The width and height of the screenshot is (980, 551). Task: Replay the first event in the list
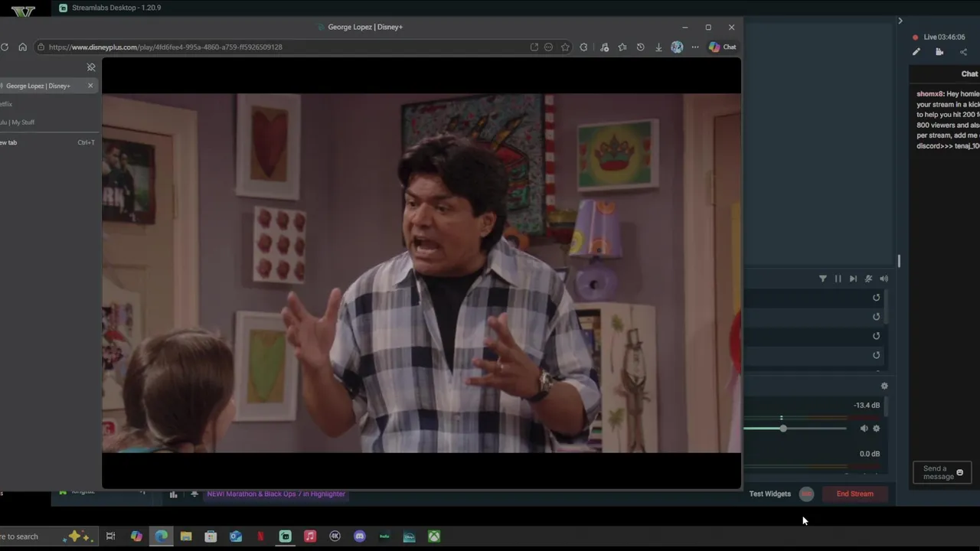tap(877, 298)
